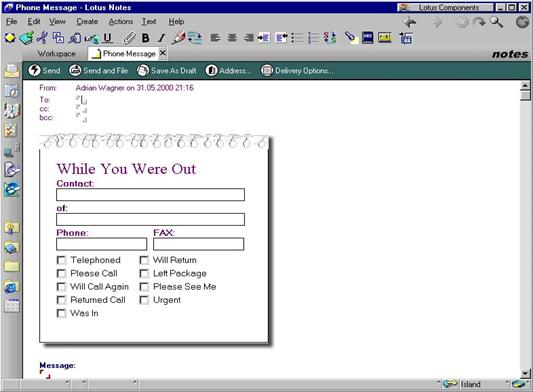Click the vertical scrollbar down arrow
This screenshot has width=533, height=392.
[x=525, y=374]
